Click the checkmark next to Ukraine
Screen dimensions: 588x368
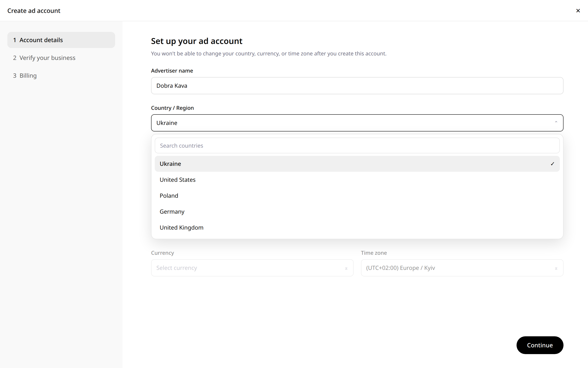coord(552,164)
